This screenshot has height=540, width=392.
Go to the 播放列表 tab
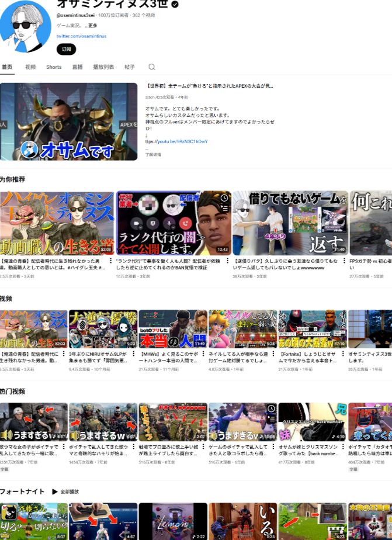[x=103, y=67]
